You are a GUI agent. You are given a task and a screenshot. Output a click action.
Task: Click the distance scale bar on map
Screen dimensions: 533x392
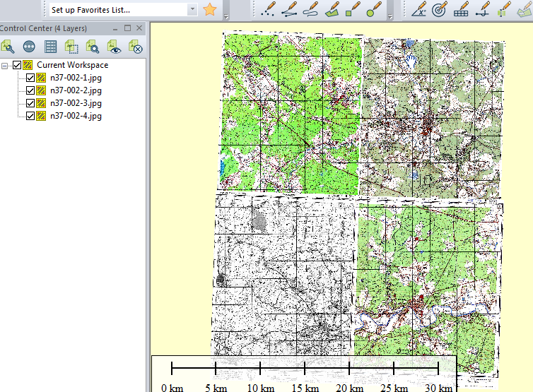pos(304,368)
